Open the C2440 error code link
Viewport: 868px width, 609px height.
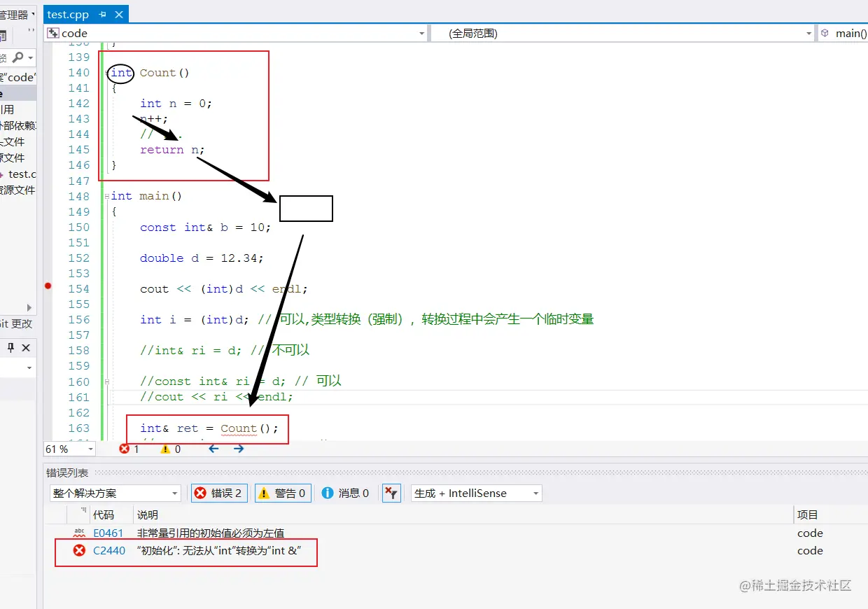tap(109, 551)
